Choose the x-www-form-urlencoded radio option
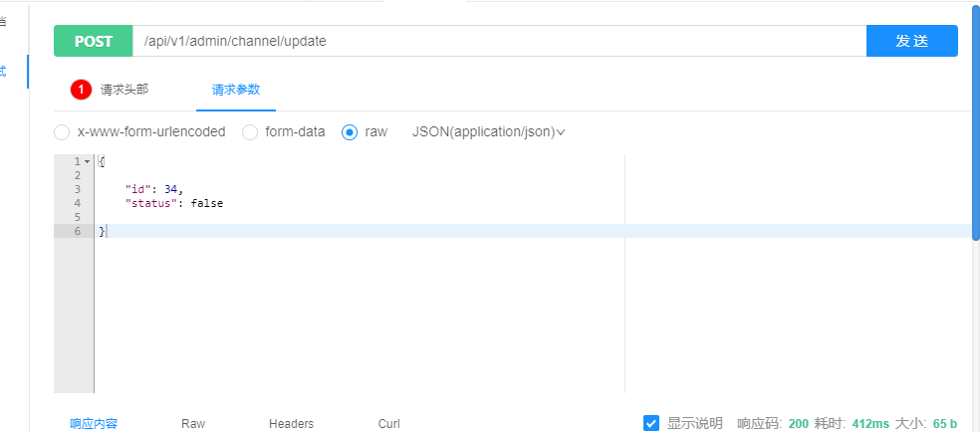 tap(62, 131)
